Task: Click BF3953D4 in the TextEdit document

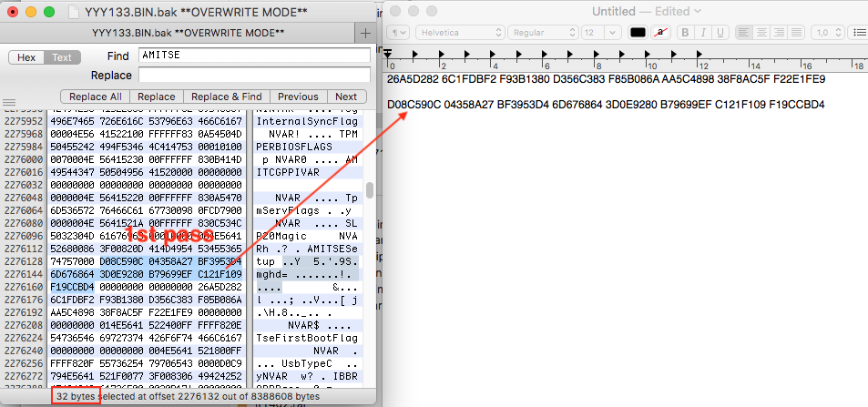Action: pyautogui.click(x=522, y=105)
